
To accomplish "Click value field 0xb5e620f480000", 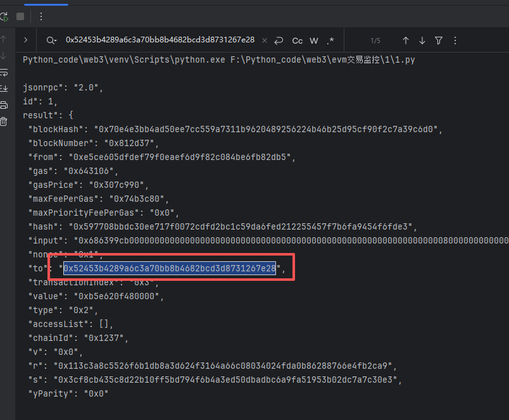I will point(116,297).
